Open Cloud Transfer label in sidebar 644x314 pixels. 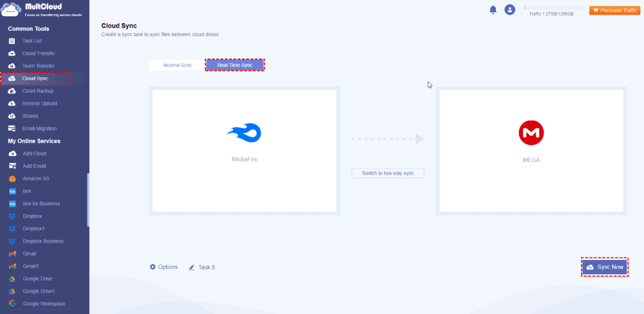(x=39, y=53)
